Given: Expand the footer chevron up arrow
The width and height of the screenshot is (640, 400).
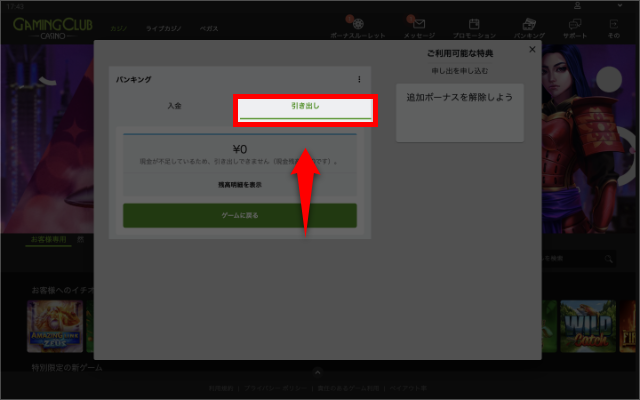Looking at the screenshot, I should [318, 371].
